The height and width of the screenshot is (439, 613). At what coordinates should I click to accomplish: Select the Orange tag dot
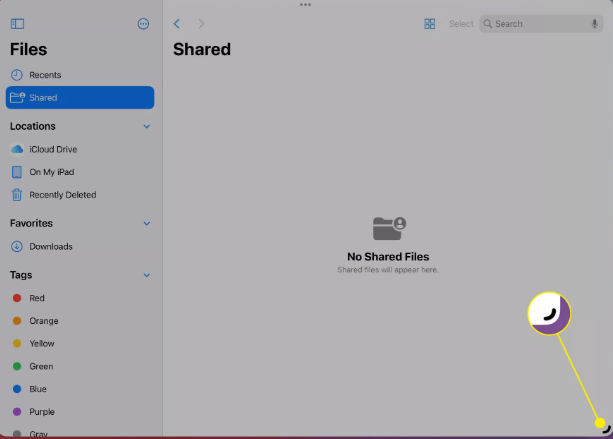pyautogui.click(x=17, y=321)
